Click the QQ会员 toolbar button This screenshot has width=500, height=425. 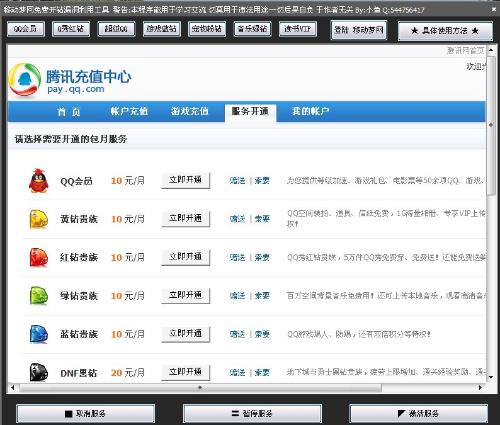26,29
